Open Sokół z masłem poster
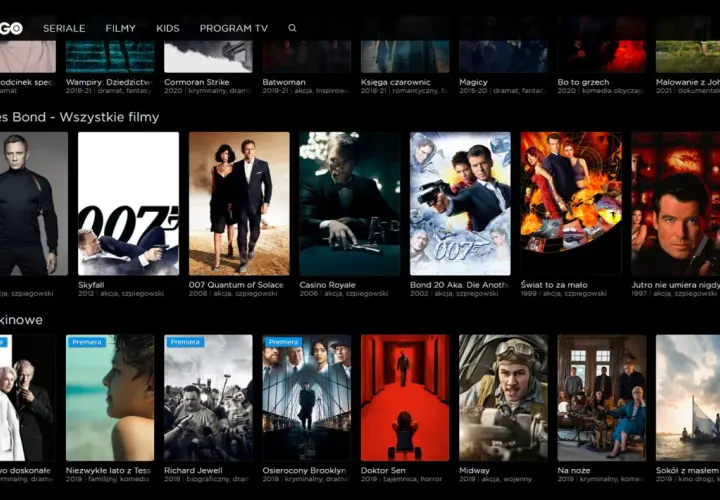This screenshot has width=720, height=500. click(688, 398)
